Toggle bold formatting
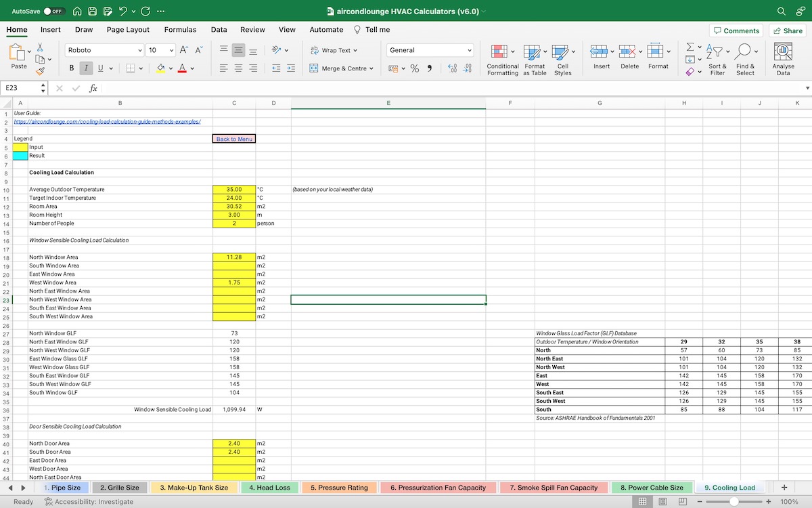This screenshot has height=508, width=812. pos(72,68)
